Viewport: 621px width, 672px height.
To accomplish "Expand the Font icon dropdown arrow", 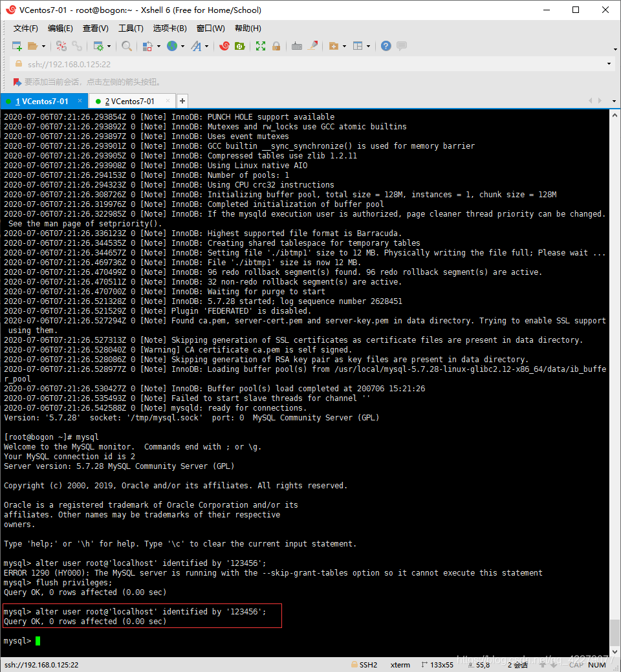I will [x=206, y=47].
